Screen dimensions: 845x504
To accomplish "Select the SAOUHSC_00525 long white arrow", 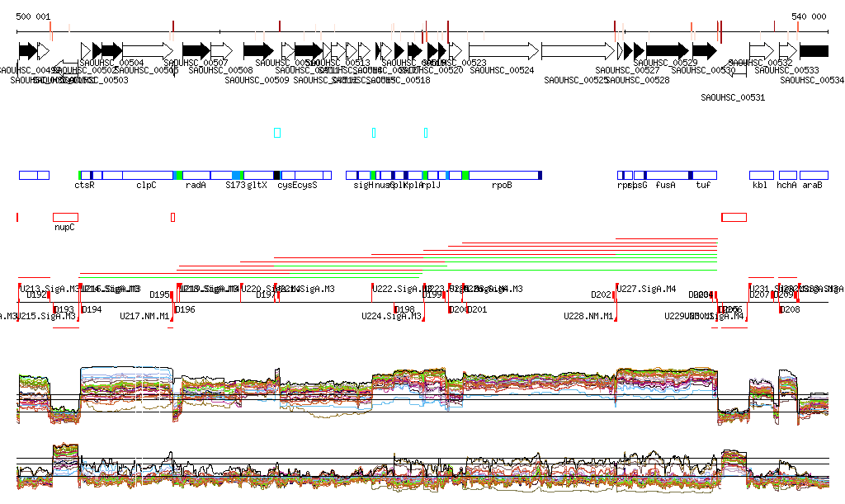I will [578, 50].
